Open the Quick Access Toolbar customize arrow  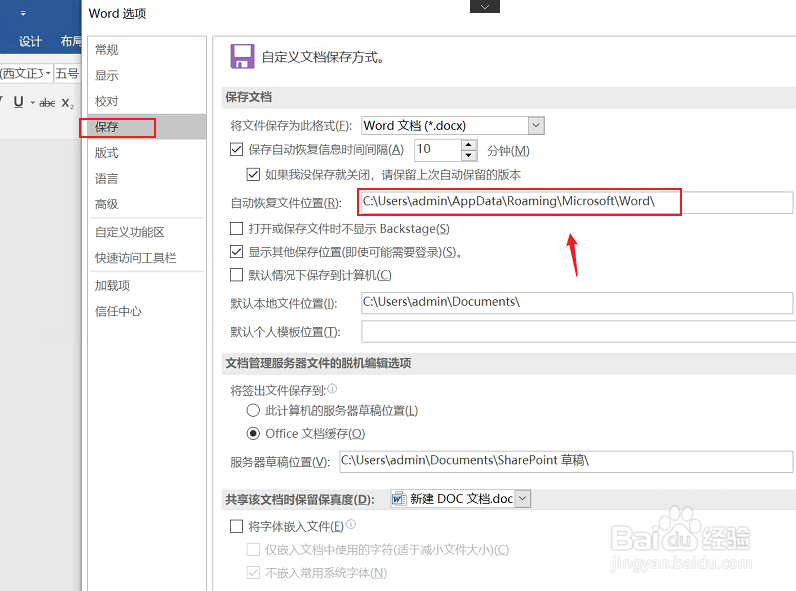pos(23,14)
